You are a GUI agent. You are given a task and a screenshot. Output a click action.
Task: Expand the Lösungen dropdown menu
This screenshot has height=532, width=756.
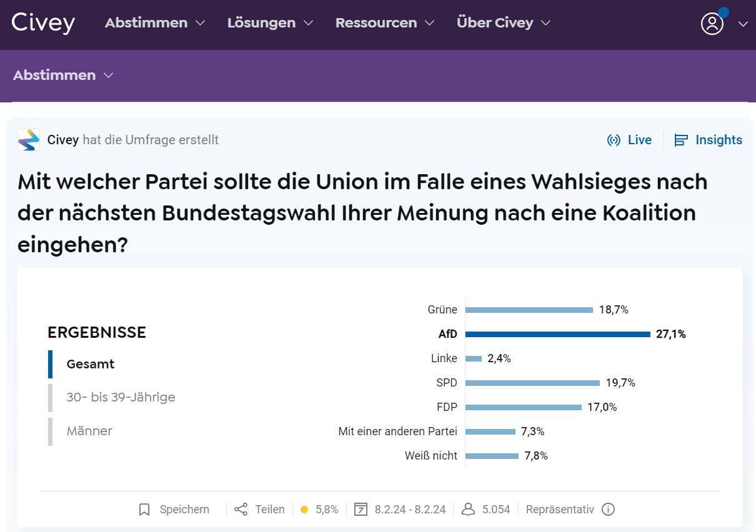(x=270, y=22)
